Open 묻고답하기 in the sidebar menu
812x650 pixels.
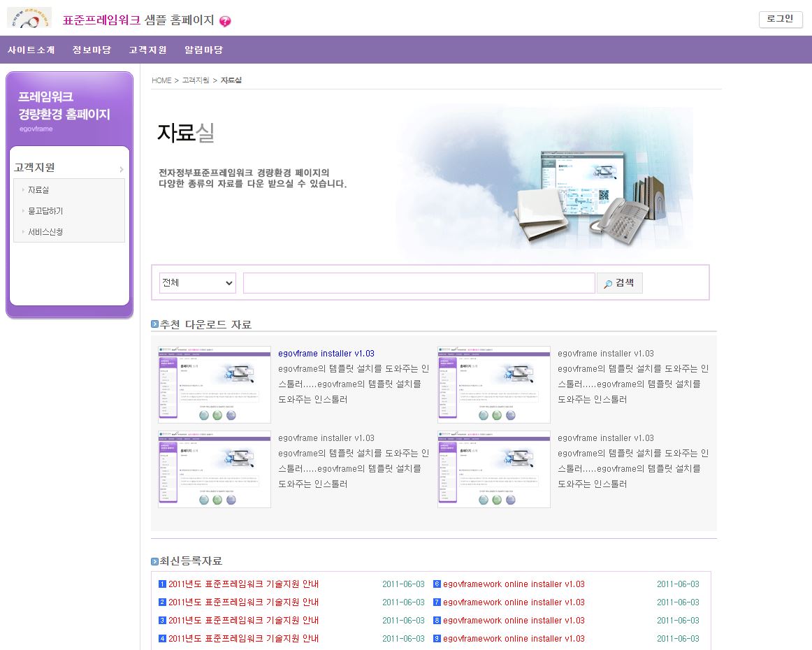(45, 211)
